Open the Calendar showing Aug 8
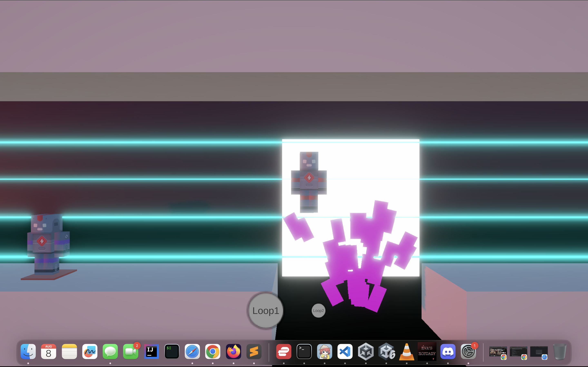 (49, 352)
